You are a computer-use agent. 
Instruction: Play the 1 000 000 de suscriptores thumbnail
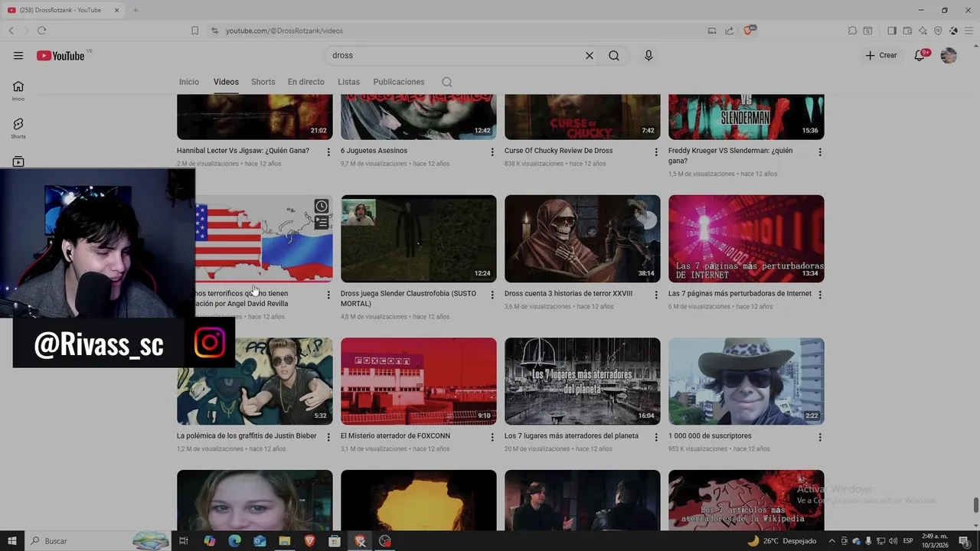coord(746,381)
